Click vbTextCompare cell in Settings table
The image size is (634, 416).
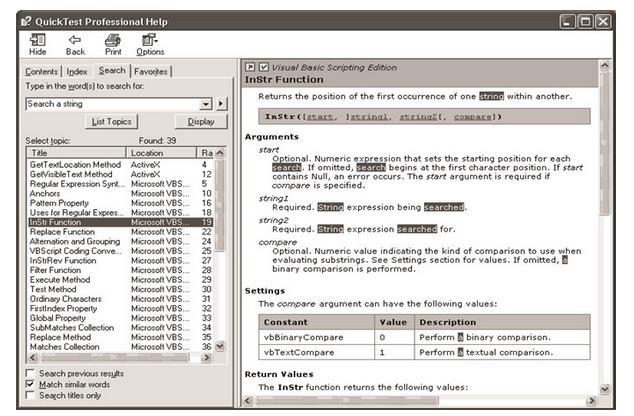[x=317, y=352]
